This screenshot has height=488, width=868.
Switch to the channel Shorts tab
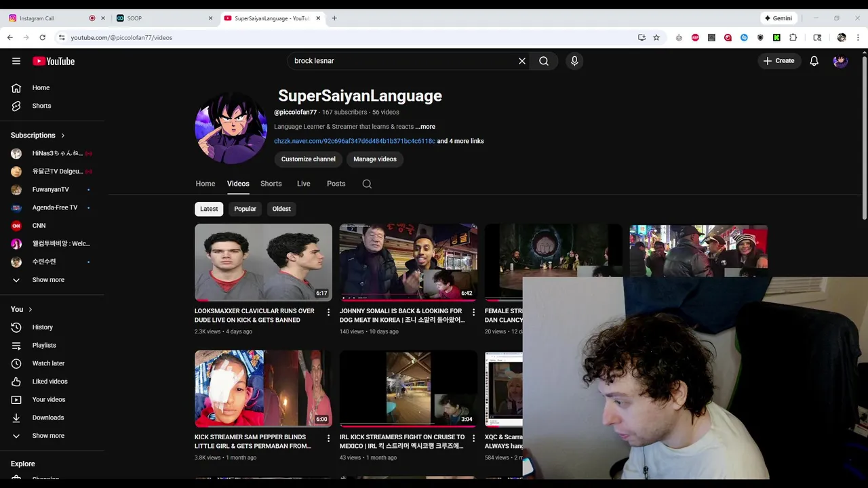(271, 184)
